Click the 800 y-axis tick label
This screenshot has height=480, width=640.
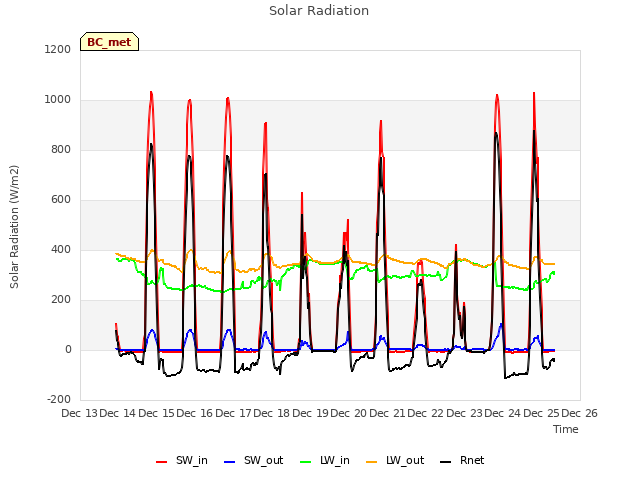pyautogui.click(x=61, y=149)
